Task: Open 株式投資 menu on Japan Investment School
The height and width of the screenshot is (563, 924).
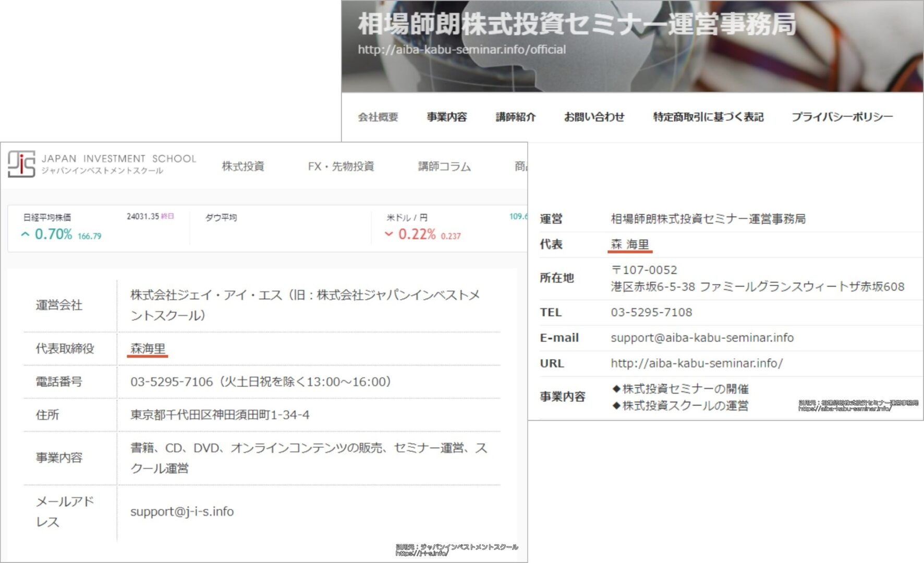Action: pos(243,166)
